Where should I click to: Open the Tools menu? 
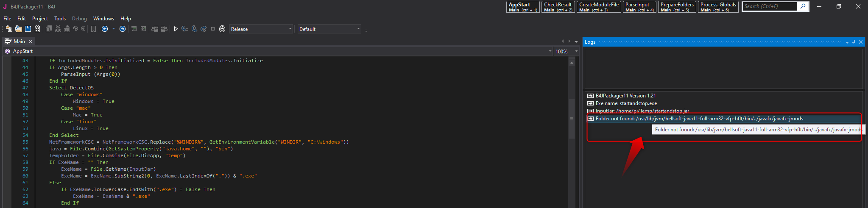click(60, 19)
